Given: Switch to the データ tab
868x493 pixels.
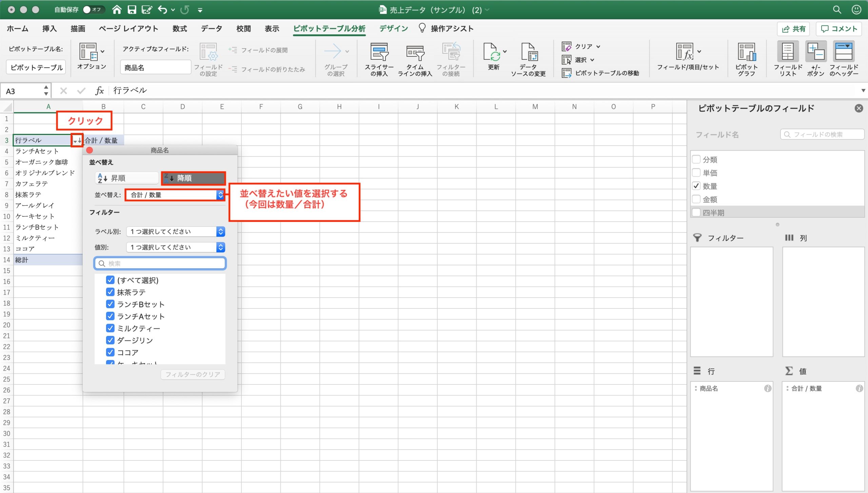Looking at the screenshot, I should coord(212,29).
